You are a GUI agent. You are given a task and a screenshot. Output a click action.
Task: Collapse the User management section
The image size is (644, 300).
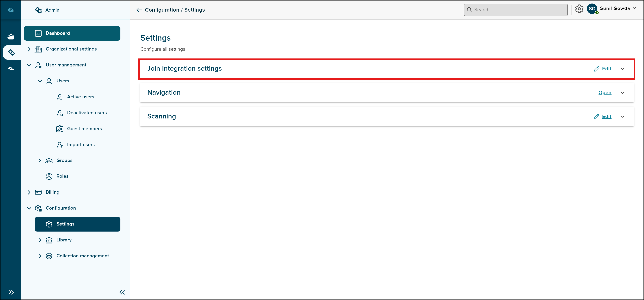[29, 65]
